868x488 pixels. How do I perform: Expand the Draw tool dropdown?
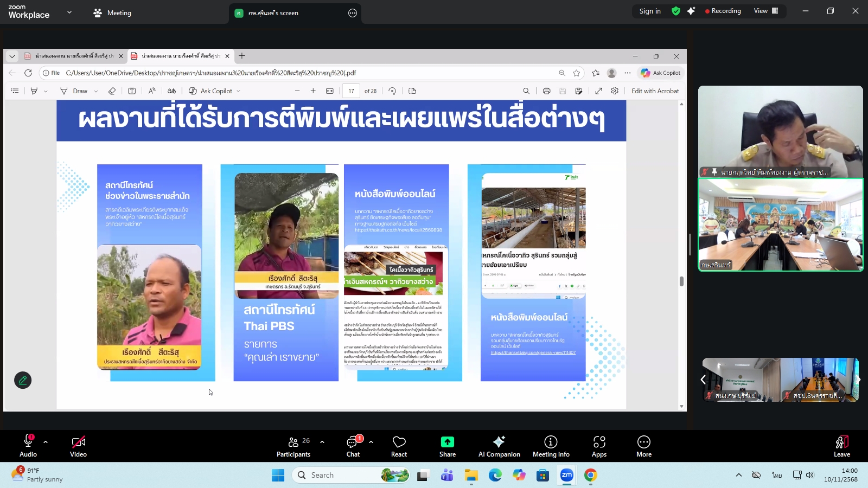95,91
